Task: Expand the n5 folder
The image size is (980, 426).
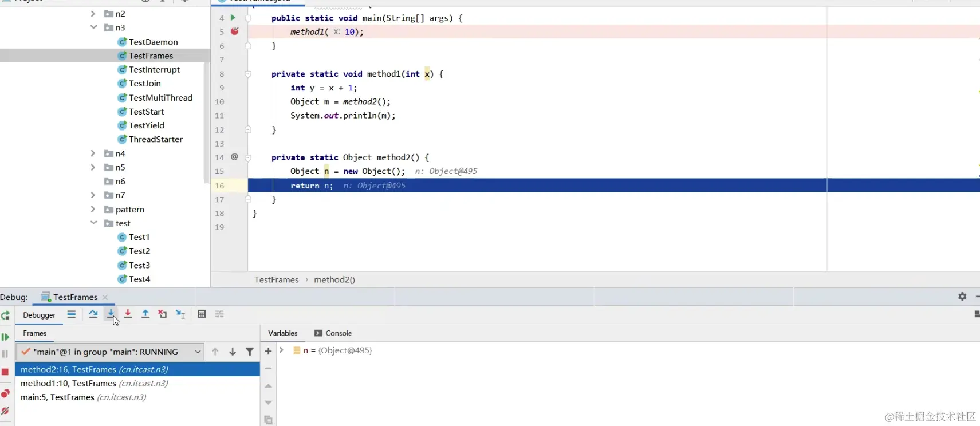Action: point(93,167)
